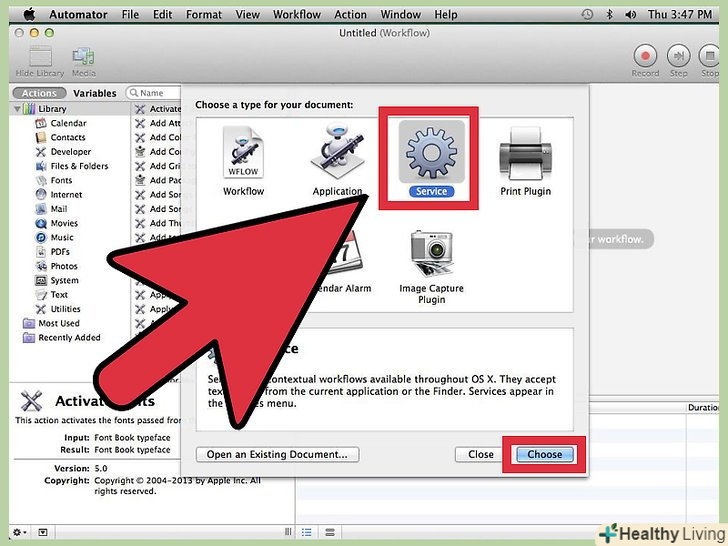
Task: Select Mail category in Library
Action: tap(58, 209)
